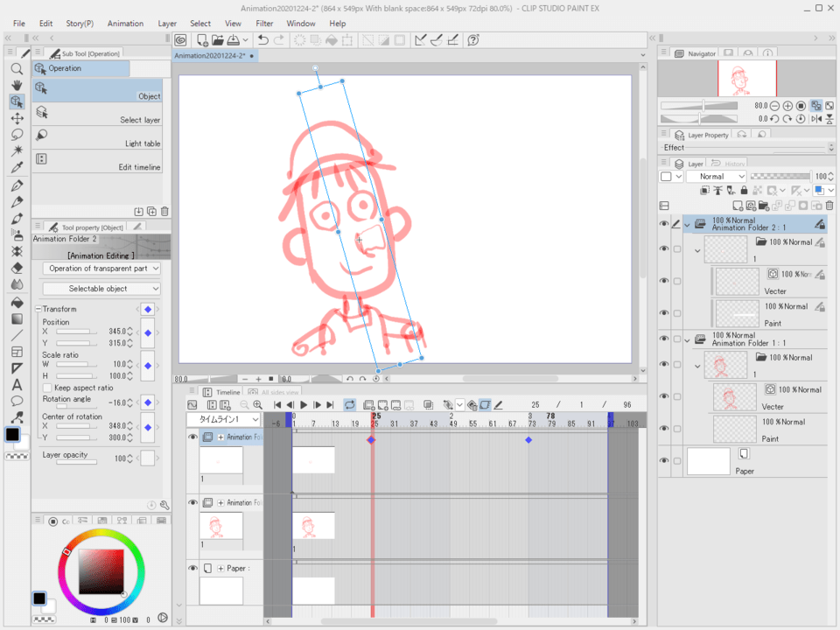Hide the Animation Folder 1 layer
840x630 pixels.
pyautogui.click(x=664, y=339)
